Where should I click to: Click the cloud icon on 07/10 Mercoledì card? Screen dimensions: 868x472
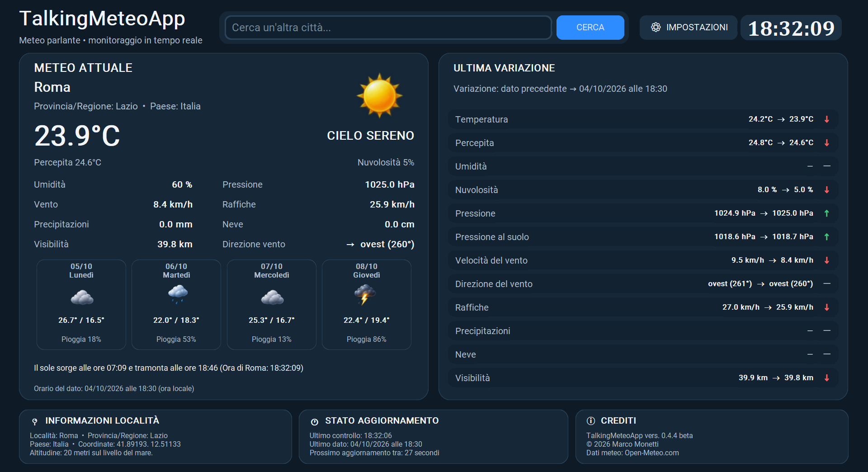click(272, 297)
